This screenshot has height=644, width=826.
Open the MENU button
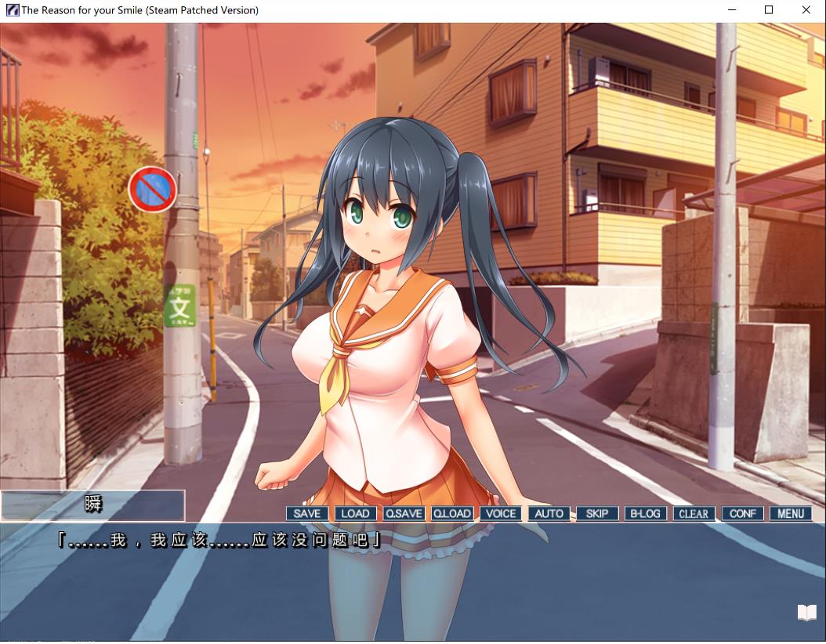point(791,514)
